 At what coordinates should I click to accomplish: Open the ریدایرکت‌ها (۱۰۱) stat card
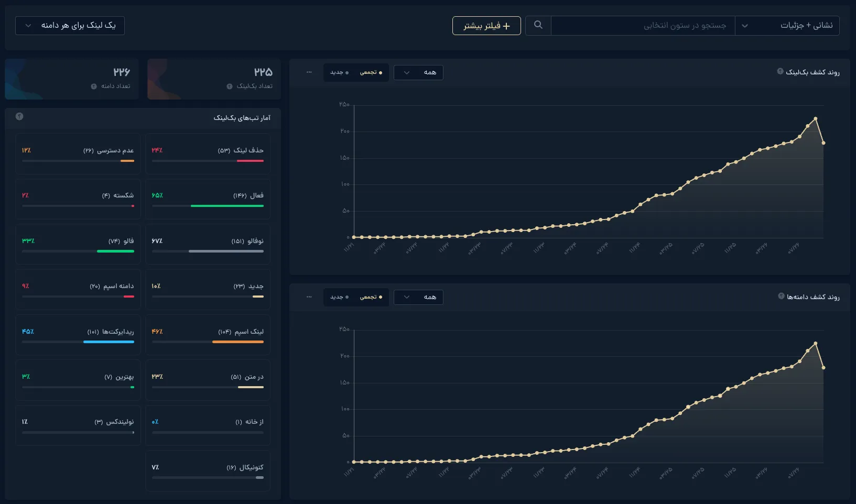[x=78, y=335]
